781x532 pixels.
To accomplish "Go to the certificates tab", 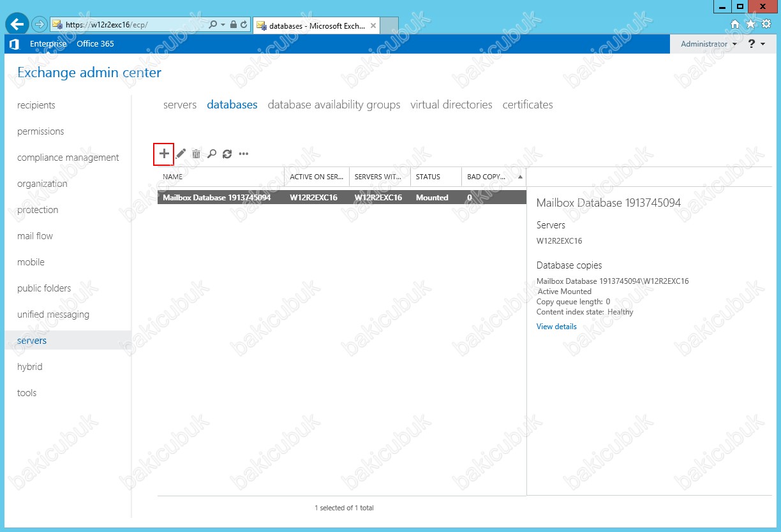I will [528, 105].
